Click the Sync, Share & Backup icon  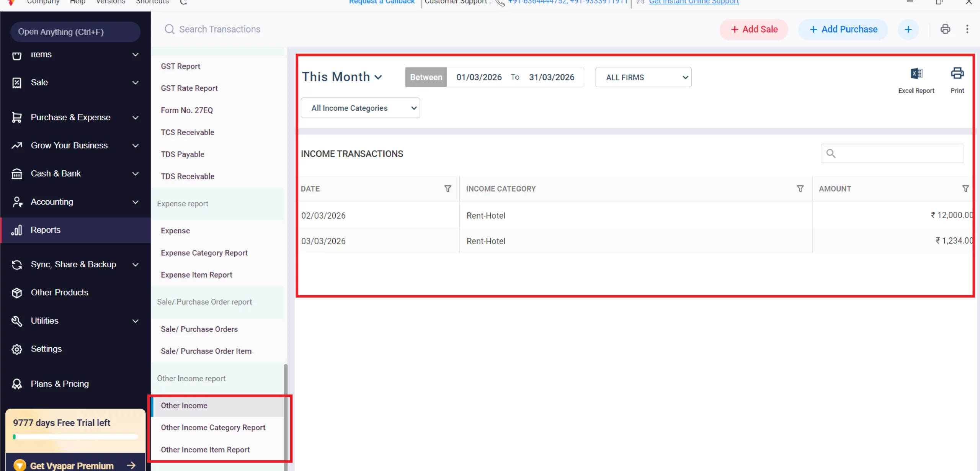tap(17, 264)
